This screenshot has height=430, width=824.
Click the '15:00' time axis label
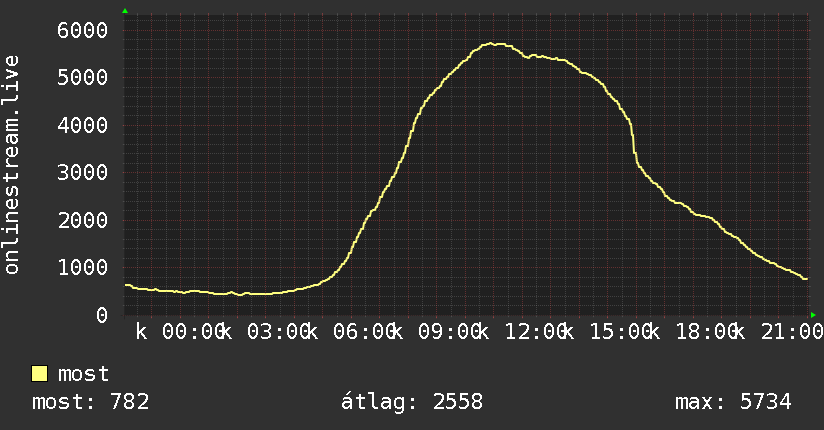(x=621, y=332)
